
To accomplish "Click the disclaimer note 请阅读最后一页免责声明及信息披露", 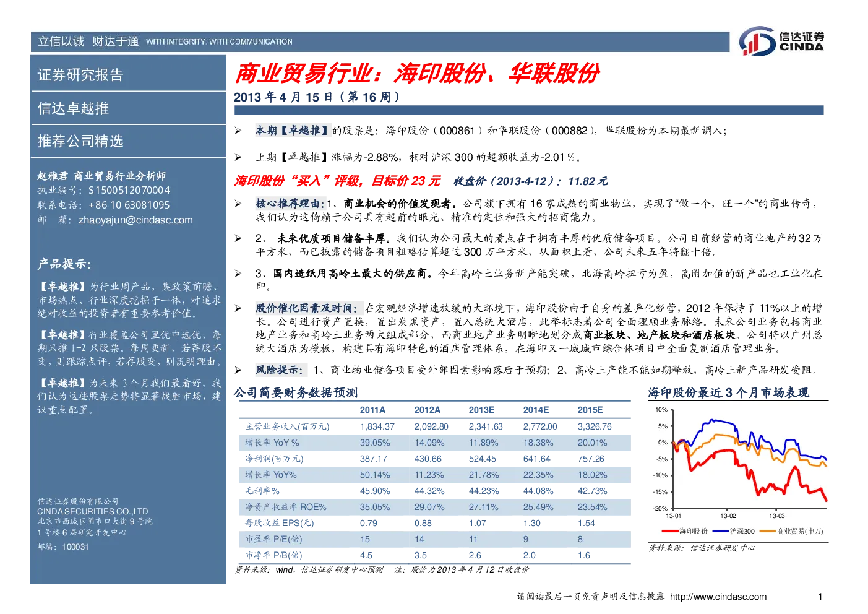I will pos(591,597).
